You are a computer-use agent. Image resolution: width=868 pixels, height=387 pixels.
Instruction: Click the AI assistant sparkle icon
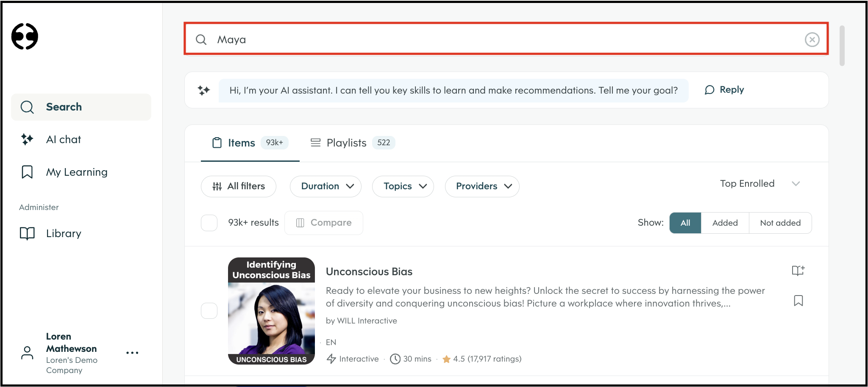tap(204, 90)
